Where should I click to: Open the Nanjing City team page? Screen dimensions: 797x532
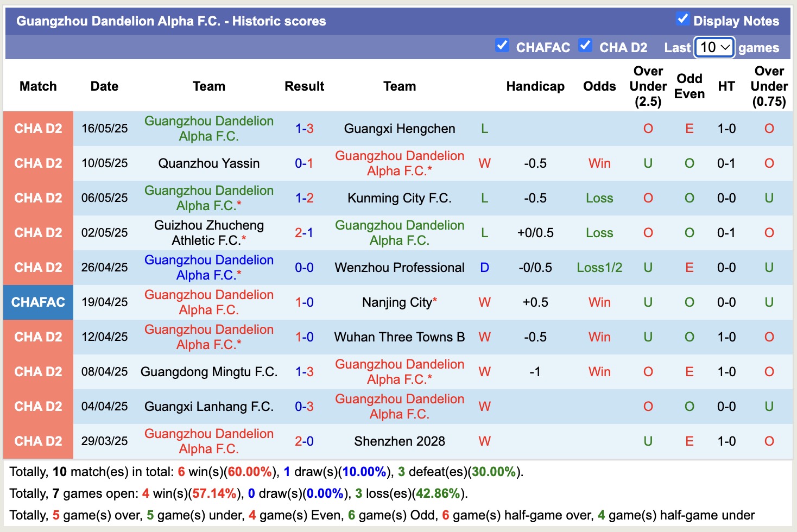397,302
